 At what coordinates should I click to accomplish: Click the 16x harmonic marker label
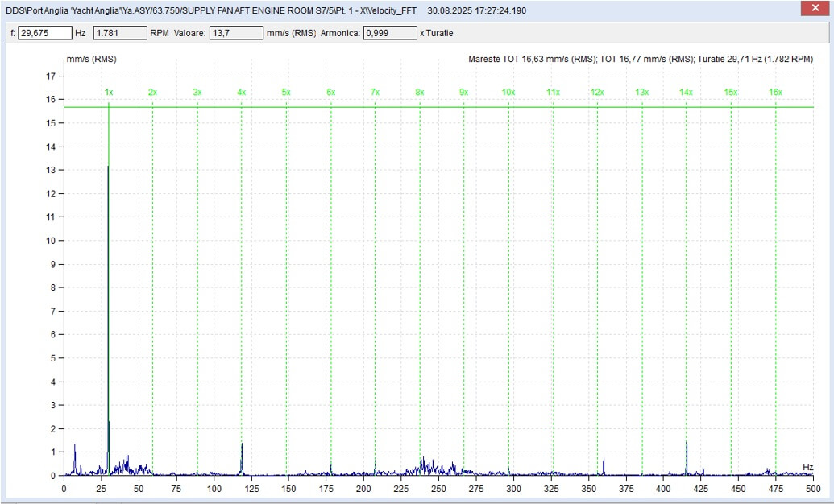point(775,92)
